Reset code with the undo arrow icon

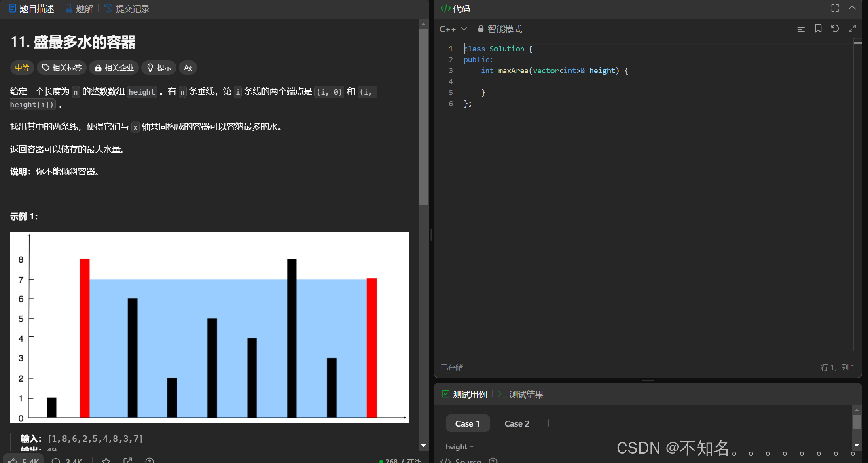click(x=835, y=28)
